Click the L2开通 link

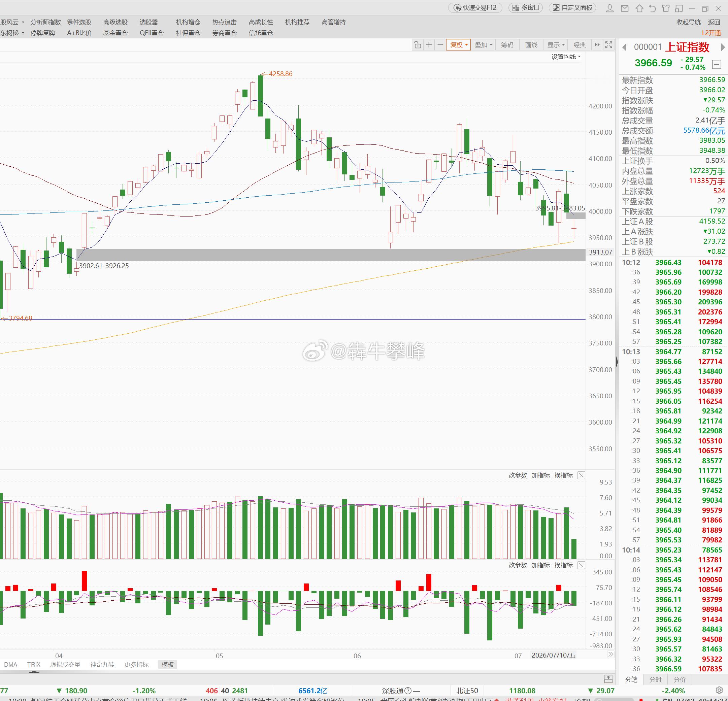click(711, 33)
